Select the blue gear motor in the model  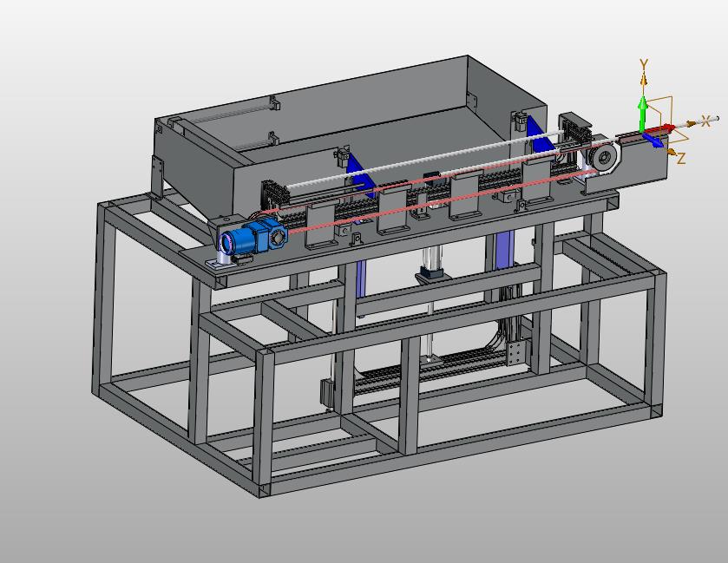pos(253,236)
